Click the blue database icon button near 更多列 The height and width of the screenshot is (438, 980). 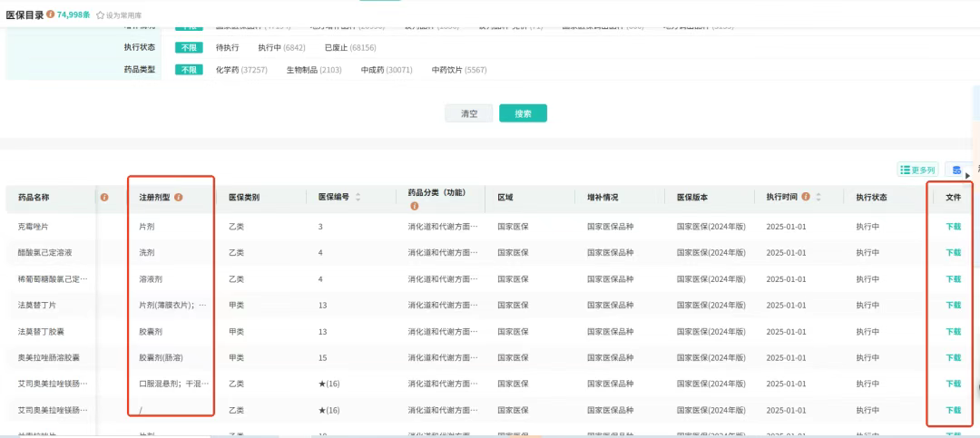(x=955, y=170)
